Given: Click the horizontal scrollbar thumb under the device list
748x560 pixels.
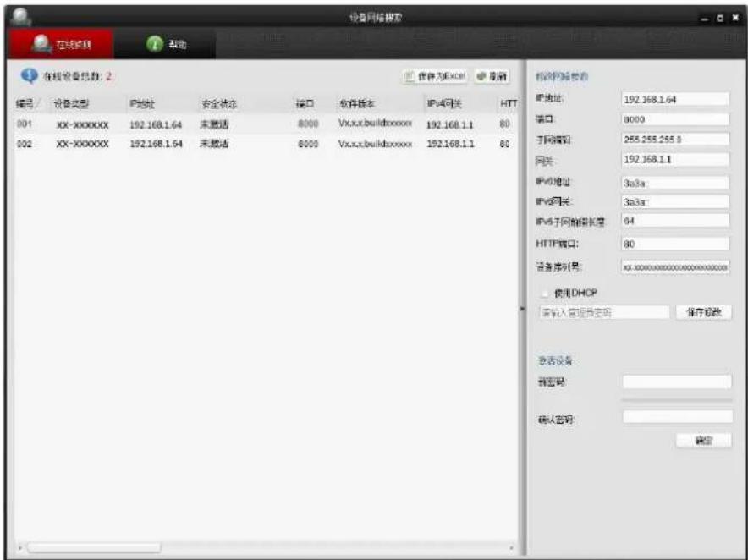Looking at the screenshot, I should 95,547.
